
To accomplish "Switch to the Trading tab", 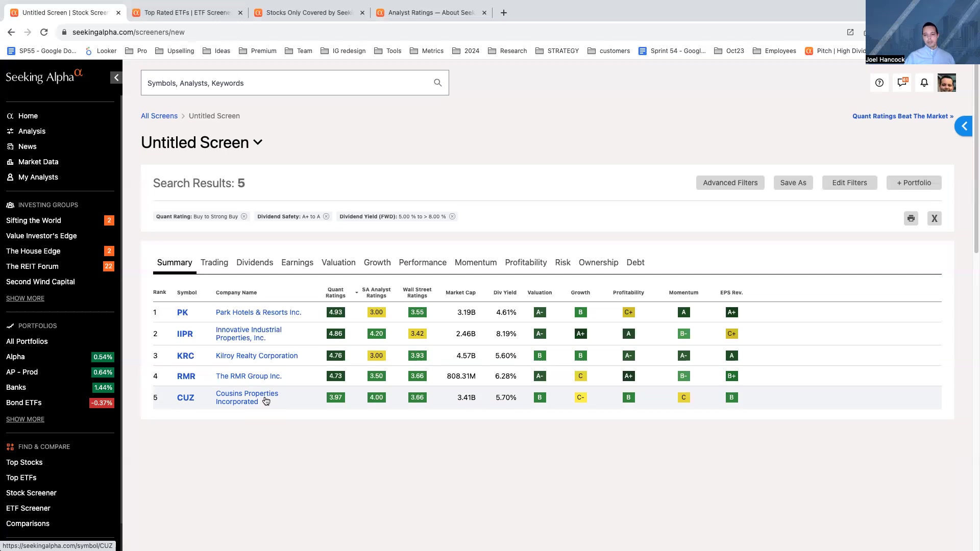I will pyautogui.click(x=214, y=262).
